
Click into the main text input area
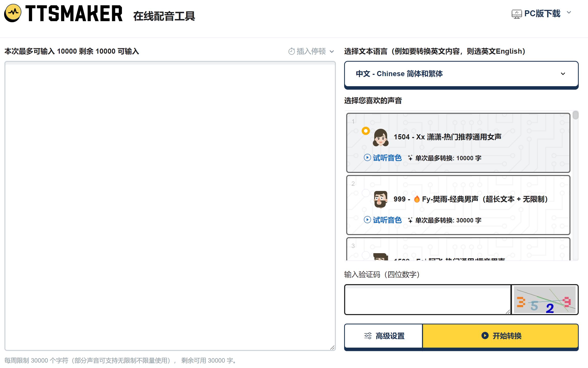point(170,206)
